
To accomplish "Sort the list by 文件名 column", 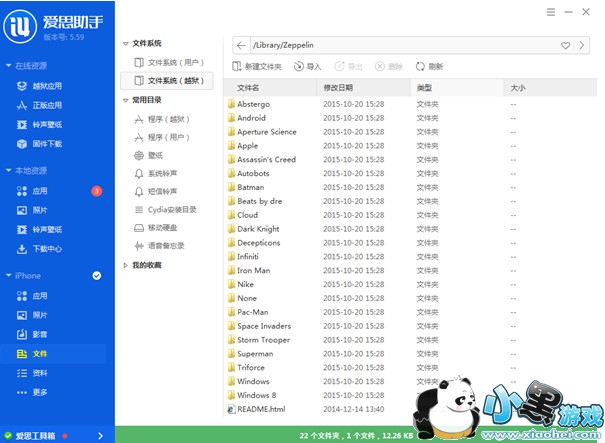I will pyautogui.click(x=270, y=88).
